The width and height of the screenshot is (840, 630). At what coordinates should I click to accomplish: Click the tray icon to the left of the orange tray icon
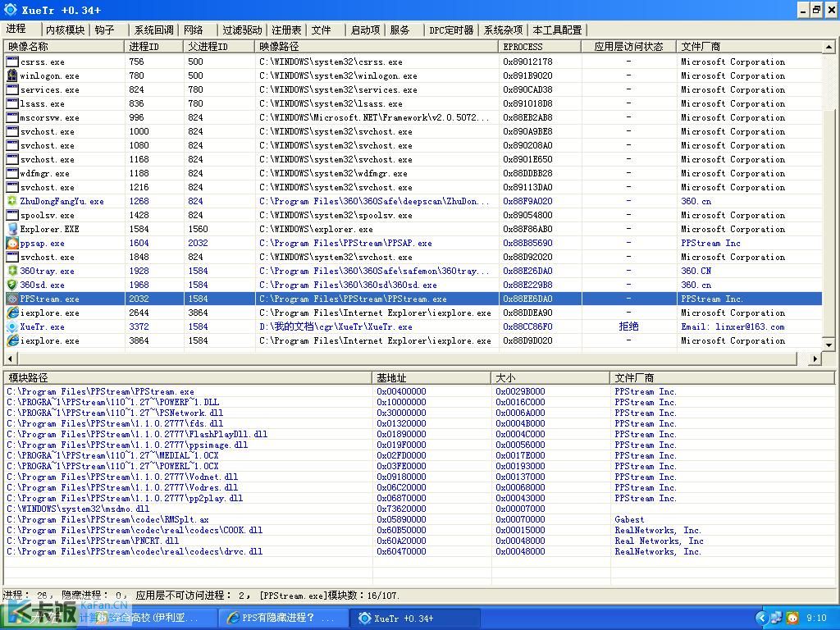pyautogui.click(x=776, y=618)
